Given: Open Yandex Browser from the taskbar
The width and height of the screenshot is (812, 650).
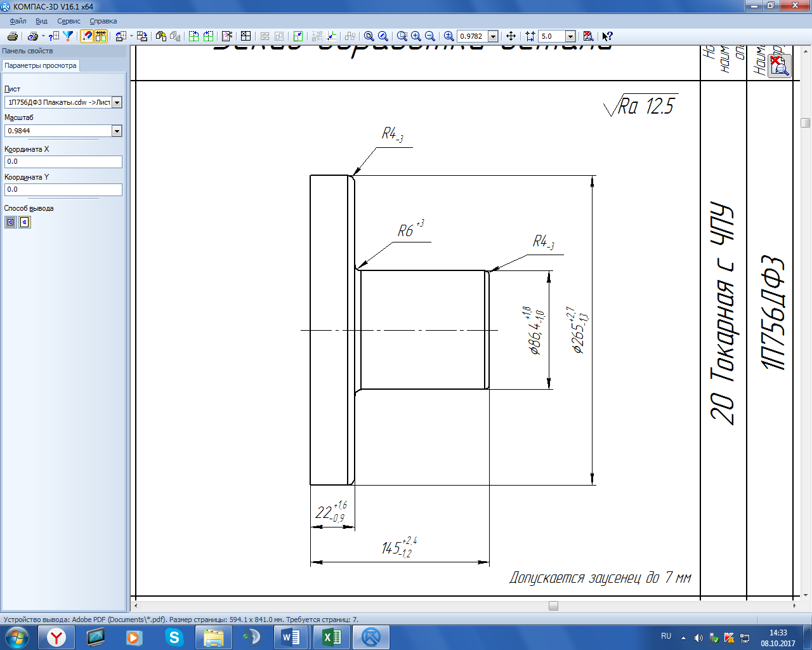Looking at the screenshot, I should (56, 637).
